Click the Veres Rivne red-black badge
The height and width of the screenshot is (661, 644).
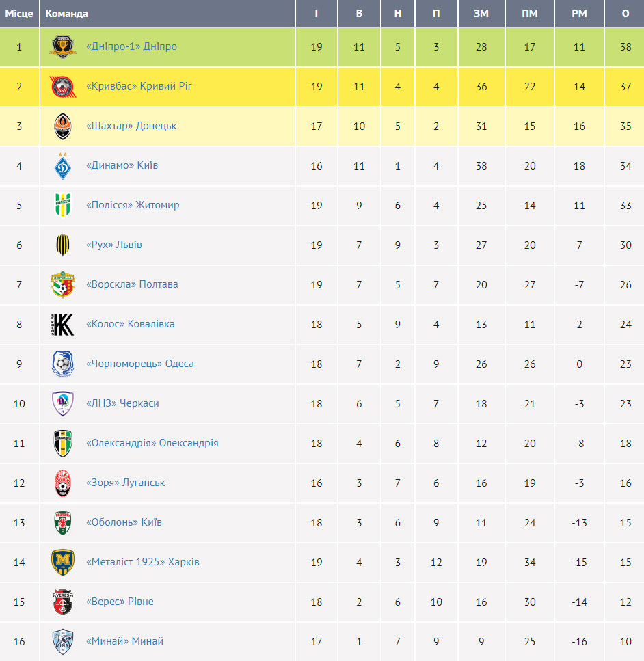click(62, 602)
